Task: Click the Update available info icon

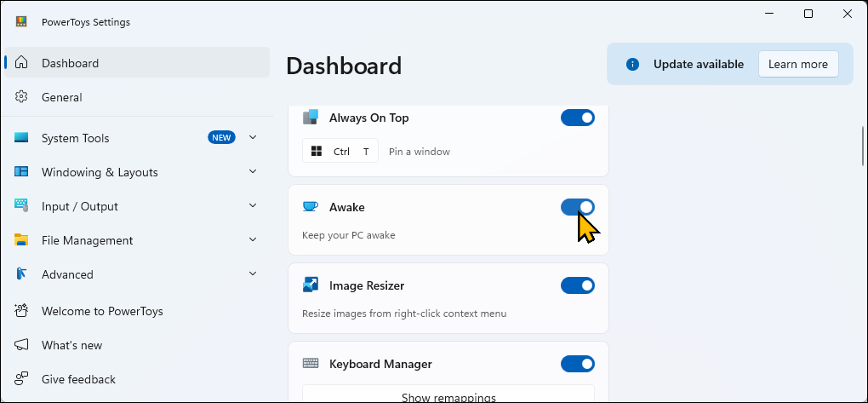Action: pos(632,64)
